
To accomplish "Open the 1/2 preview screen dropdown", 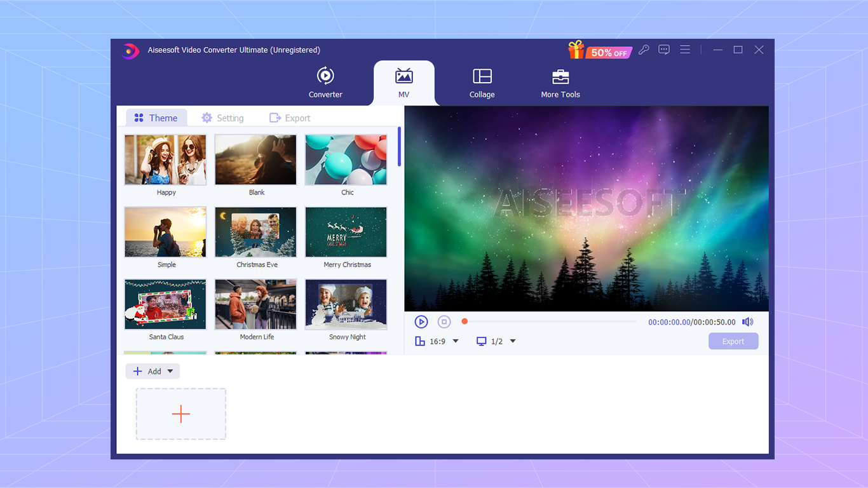I will (x=512, y=341).
